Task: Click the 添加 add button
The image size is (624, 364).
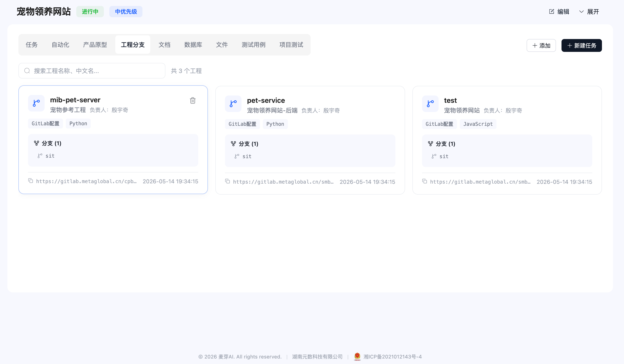Action: 541,45
